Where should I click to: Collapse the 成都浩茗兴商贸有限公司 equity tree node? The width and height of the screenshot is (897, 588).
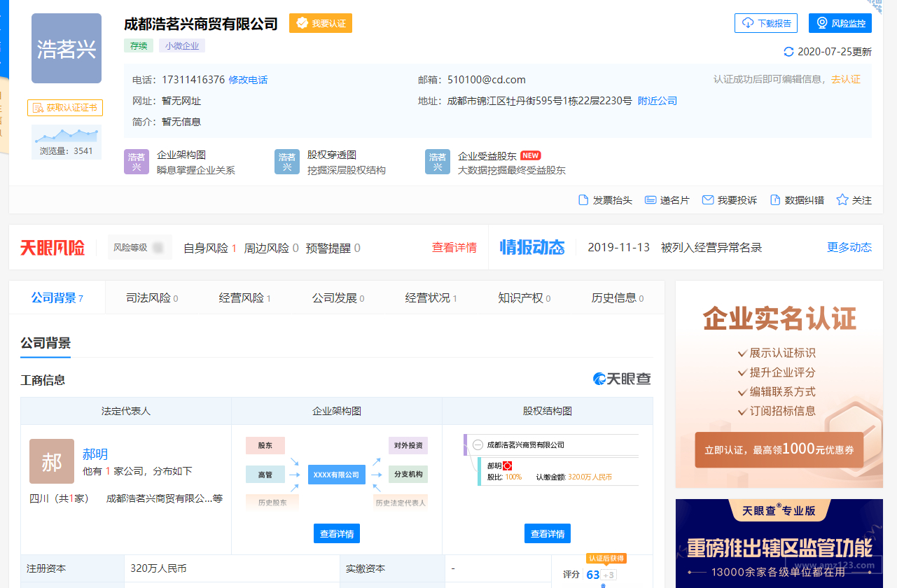pyautogui.click(x=478, y=444)
